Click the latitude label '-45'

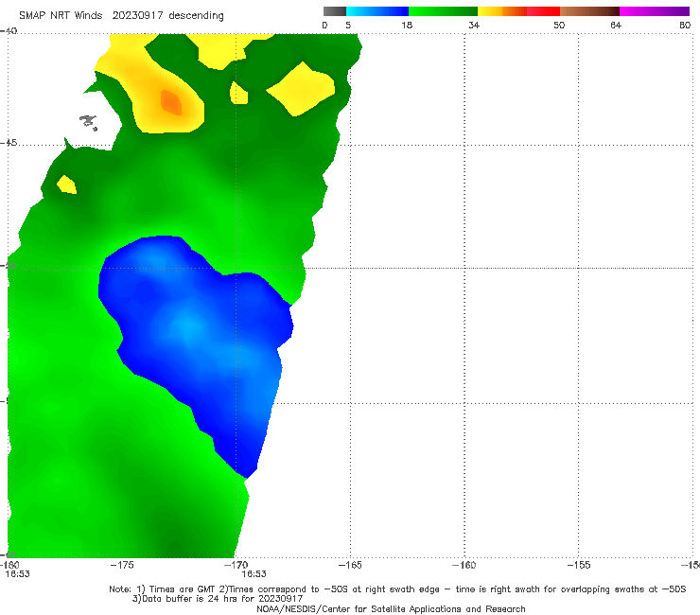click(x=9, y=143)
